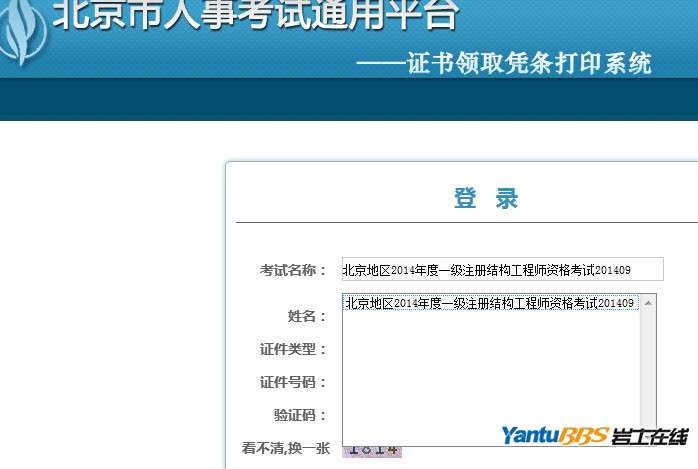Image resolution: width=698 pixels, height=469 pixels.
Task: Click the 证件类型 field label
Action: (293, 349)
